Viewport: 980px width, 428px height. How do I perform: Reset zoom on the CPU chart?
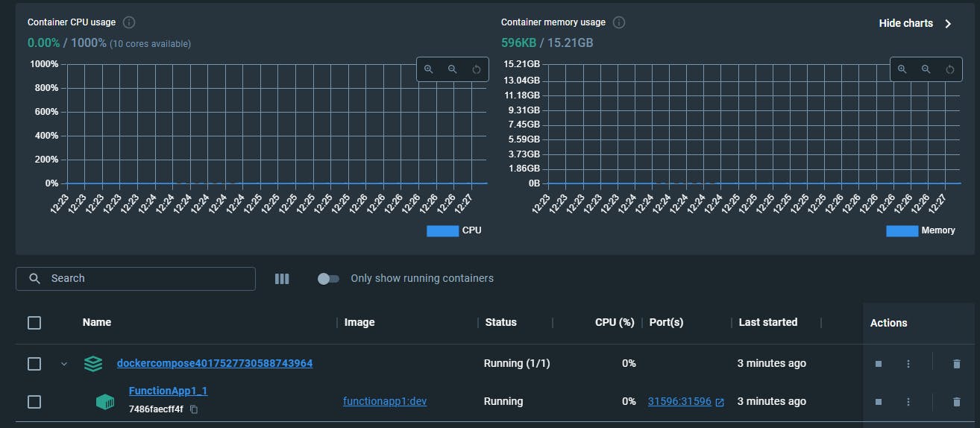(477, 69)
